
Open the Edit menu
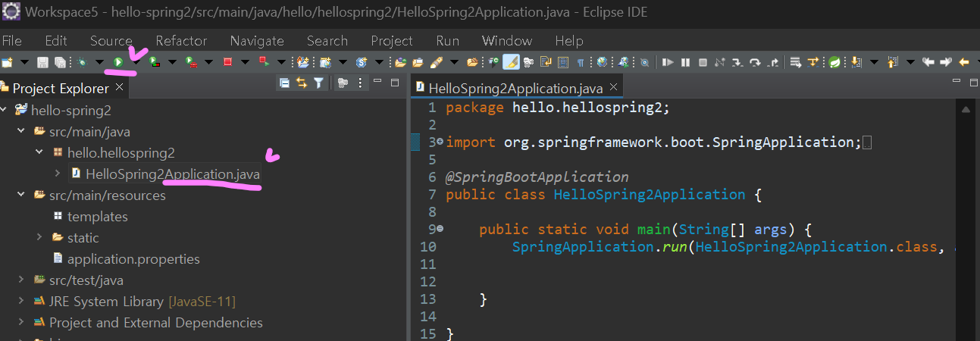[x=56, y=41]
